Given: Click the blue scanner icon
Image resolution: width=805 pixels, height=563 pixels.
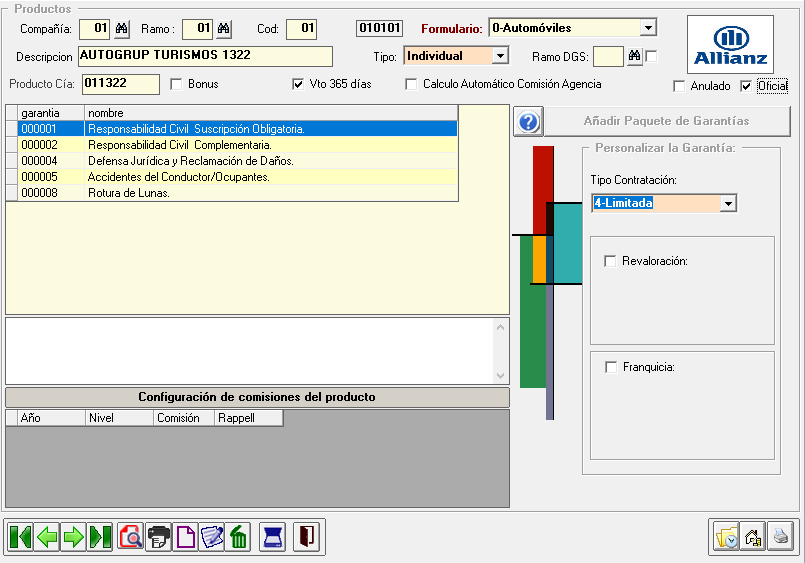Looking at the screenshot, I should click(x=272, y=537).
